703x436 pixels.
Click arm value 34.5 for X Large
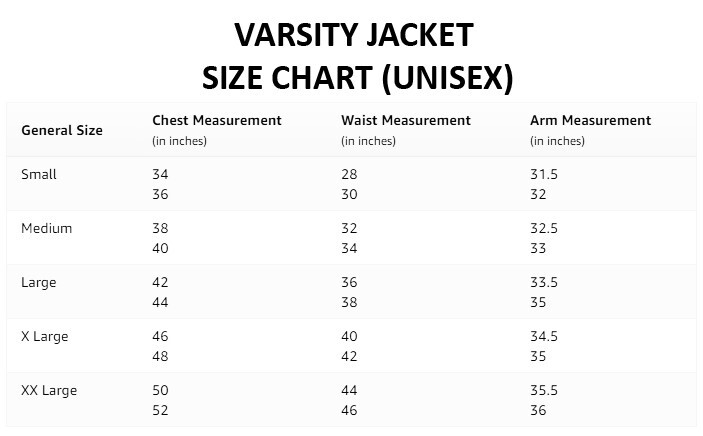click(544, 336)
